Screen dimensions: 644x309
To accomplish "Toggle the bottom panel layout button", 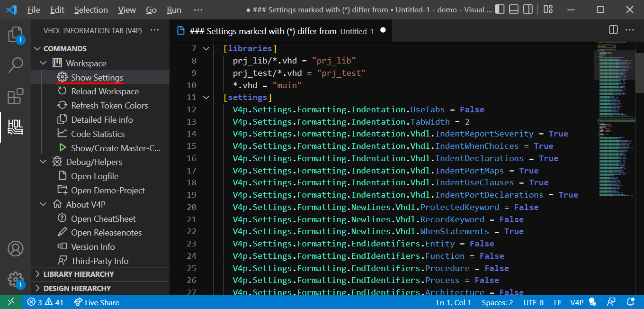I will tap(514, 9).
